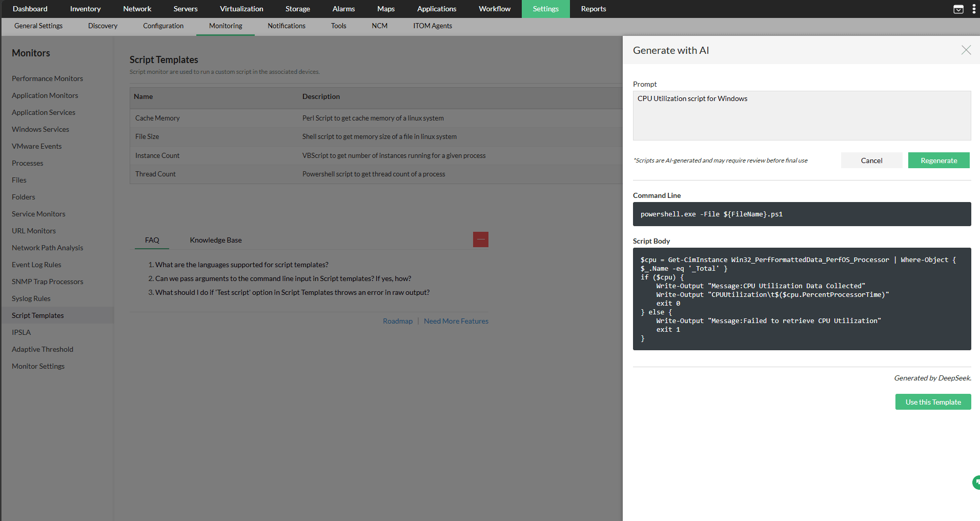Switch to Discovery tab
Viewport: 980px width, 521px height.
click(x=103, y=26)
